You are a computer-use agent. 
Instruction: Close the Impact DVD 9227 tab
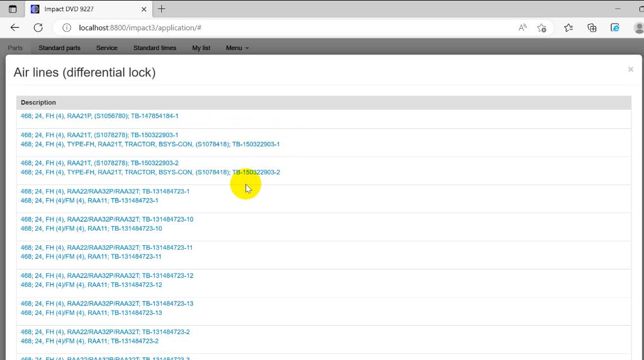144,9
